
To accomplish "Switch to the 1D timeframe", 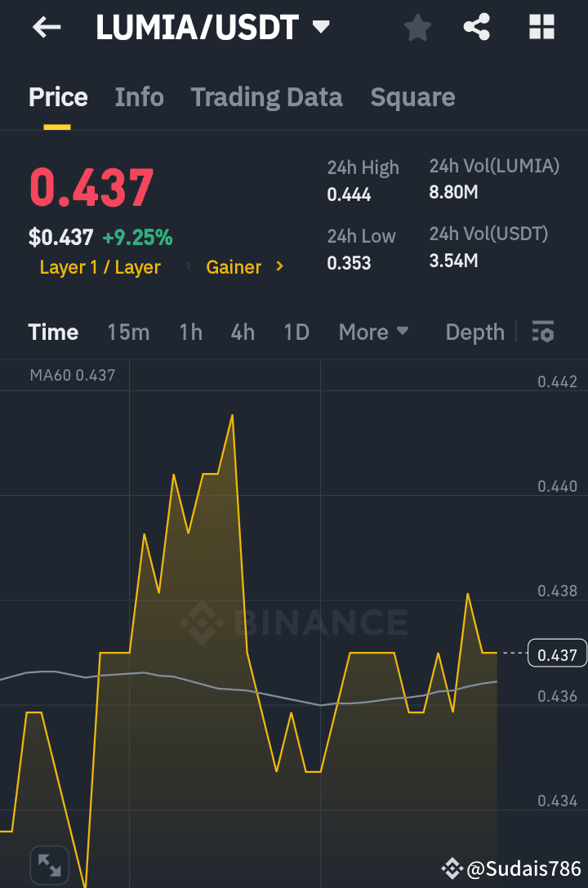I will pos(296,332).
